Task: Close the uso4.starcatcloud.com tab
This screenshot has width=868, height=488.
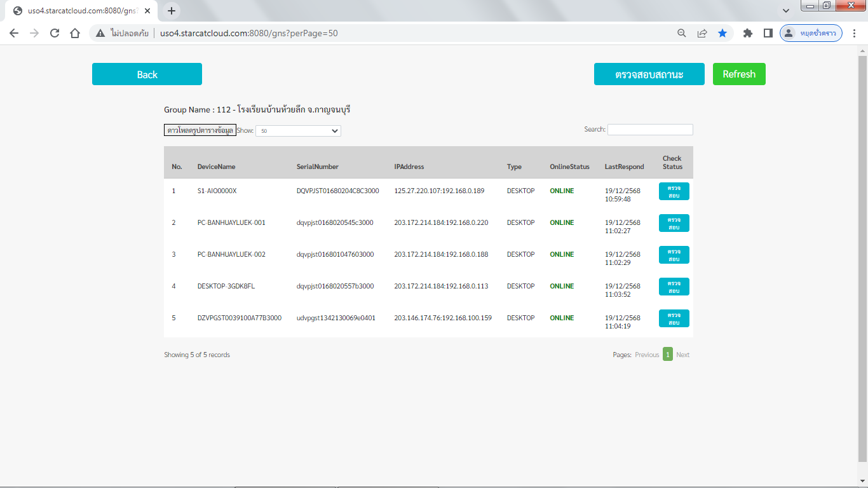Action: pyautogui.click(x=147, y=11)
